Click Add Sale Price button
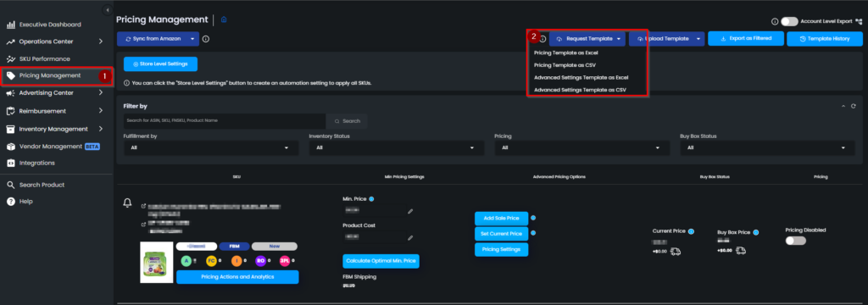The width and height of the screenshot is (868, 305). [502, 218]
